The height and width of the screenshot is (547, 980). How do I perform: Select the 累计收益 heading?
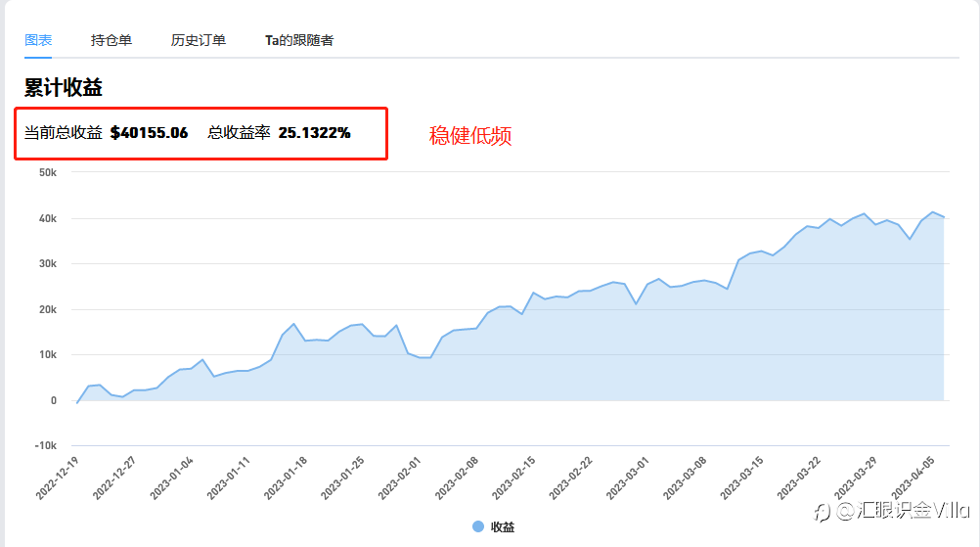tap(64, 87)
